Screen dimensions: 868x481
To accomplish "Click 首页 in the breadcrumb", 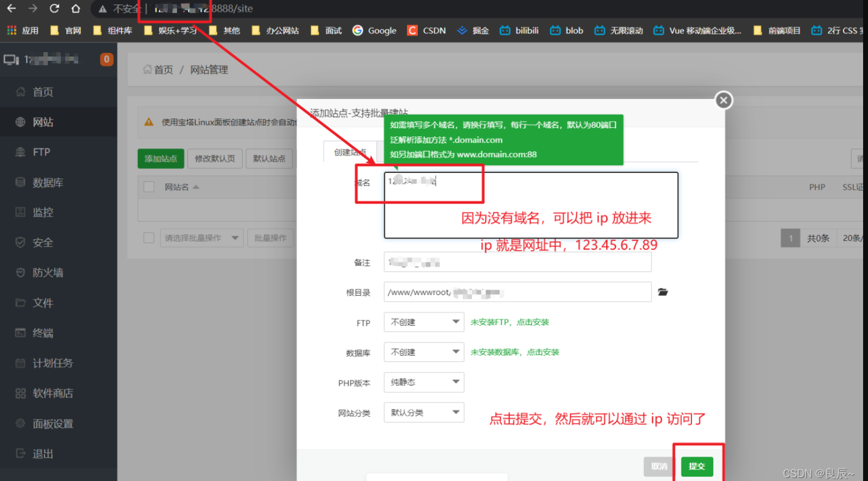I will point(163,70).
